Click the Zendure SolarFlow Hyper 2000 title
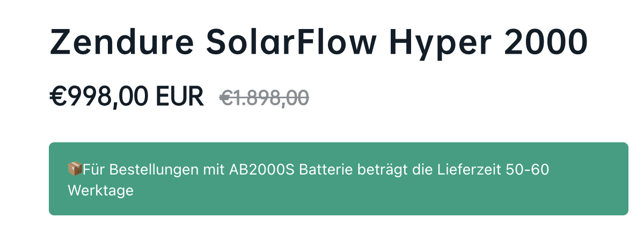The width and height of the screenshot is (644, 232). pos(319,44)
